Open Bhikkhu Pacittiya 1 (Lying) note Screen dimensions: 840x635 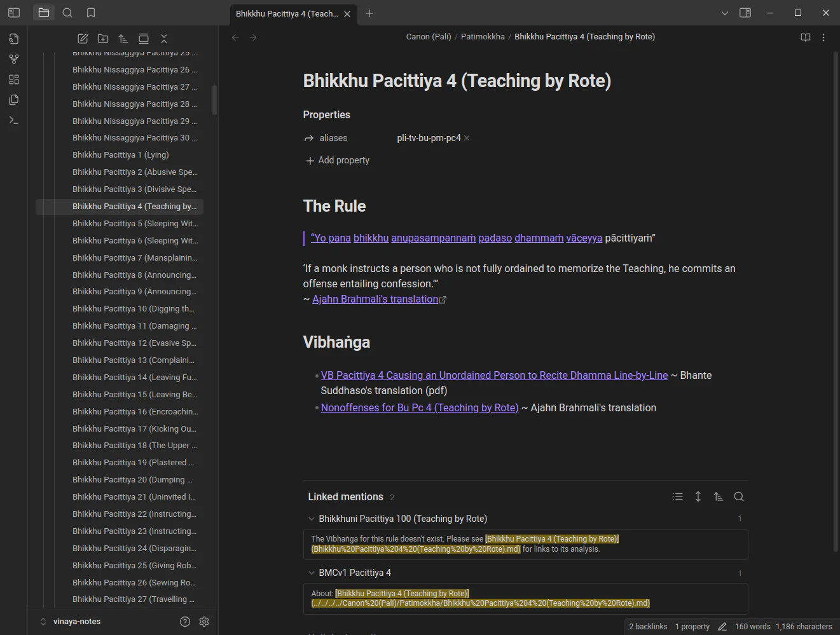[x=120, y=155]
